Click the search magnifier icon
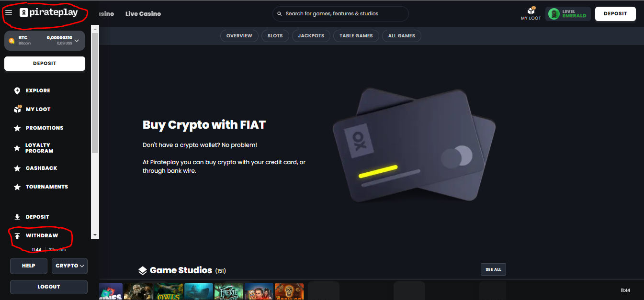This screenshot has width=644, height=300. click(x=280, y=14)
